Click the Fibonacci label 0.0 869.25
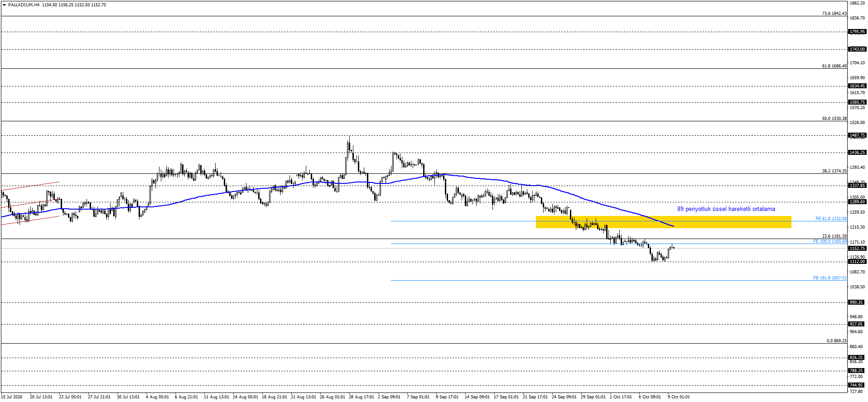This screenshot has height=402, width=868. pyautogui.click(x=836, y=341)
